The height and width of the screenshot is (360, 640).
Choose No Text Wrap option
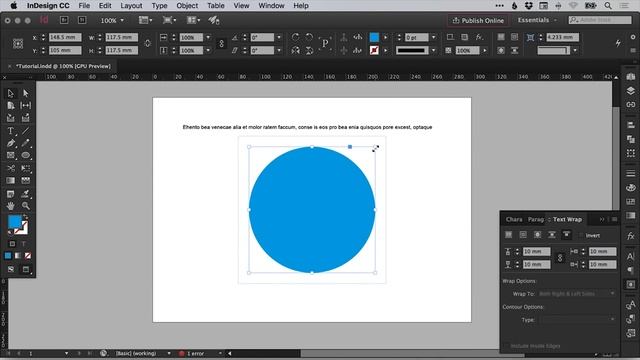[x=509, y=235]
